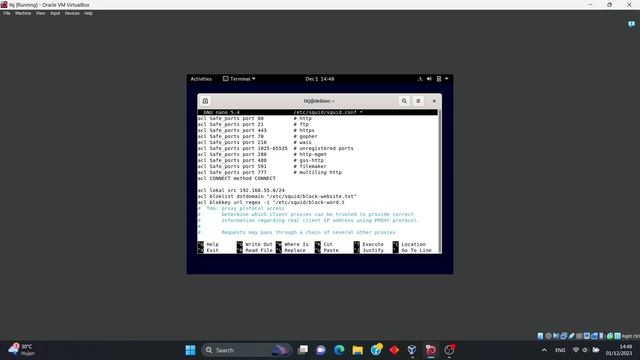
Task: Click the GNOME power status icon
Action: 439,79
